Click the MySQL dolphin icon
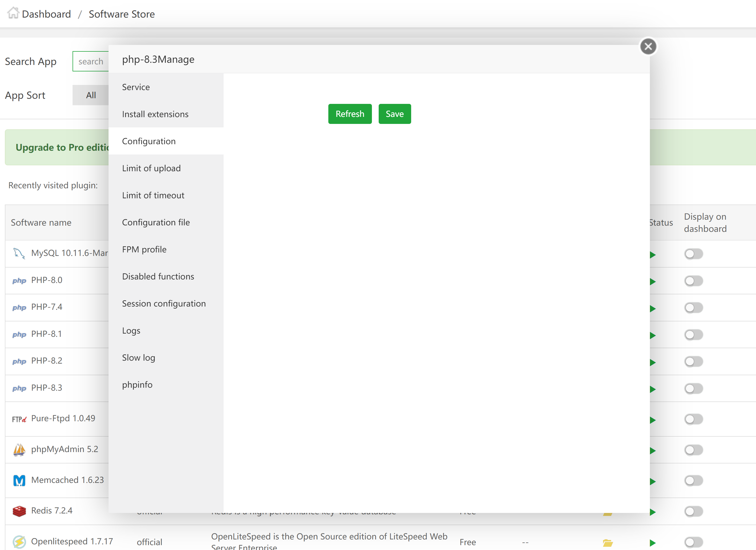 (x=19, y=253)
